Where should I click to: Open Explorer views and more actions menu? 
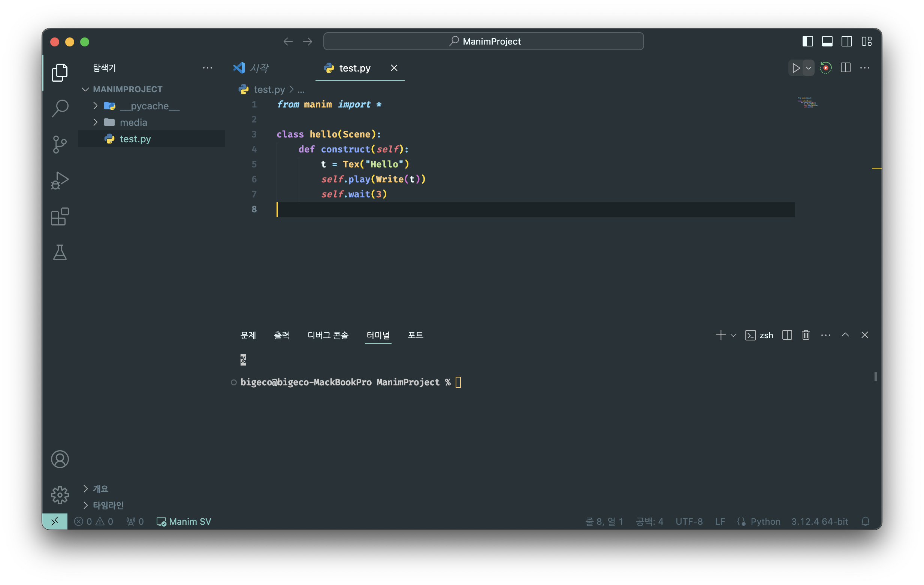(208, 68)
